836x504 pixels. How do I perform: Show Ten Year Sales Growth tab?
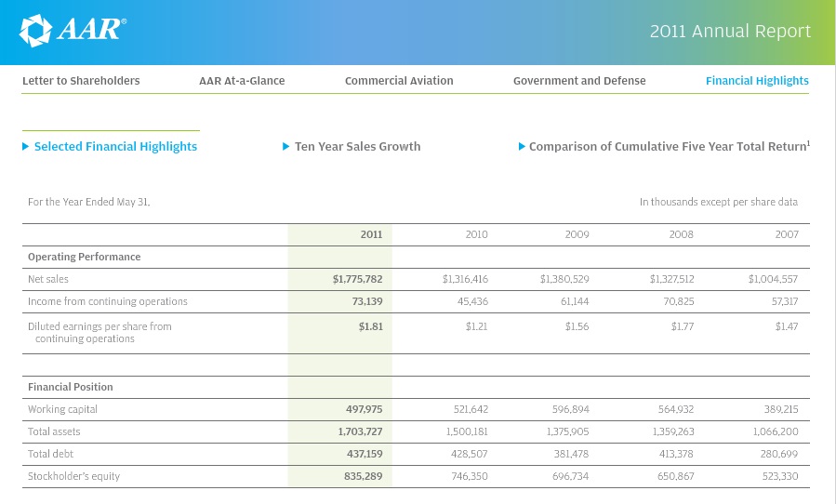pyautogui.click(x=357, y=147)
